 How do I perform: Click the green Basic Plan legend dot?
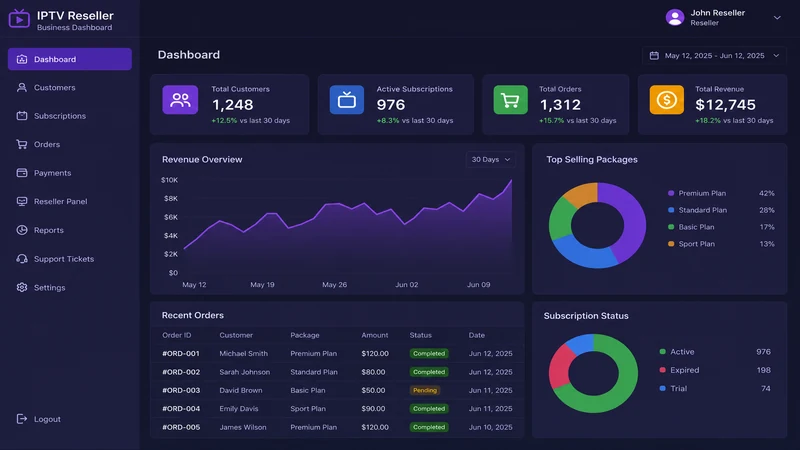click(671, 227)
